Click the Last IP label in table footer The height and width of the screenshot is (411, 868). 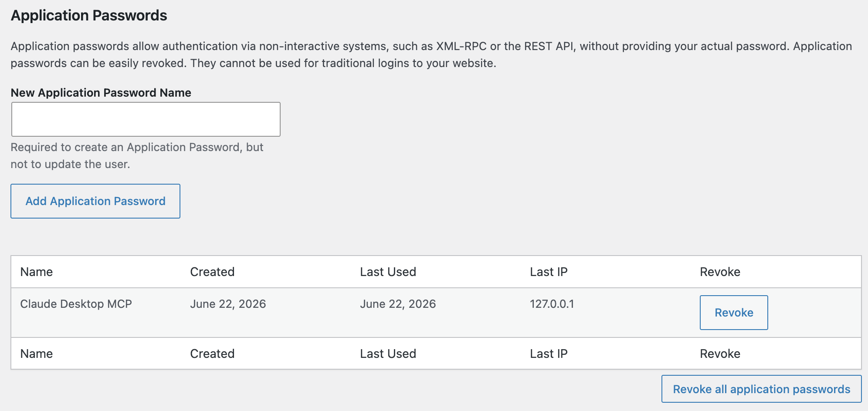tap(549, 354)
